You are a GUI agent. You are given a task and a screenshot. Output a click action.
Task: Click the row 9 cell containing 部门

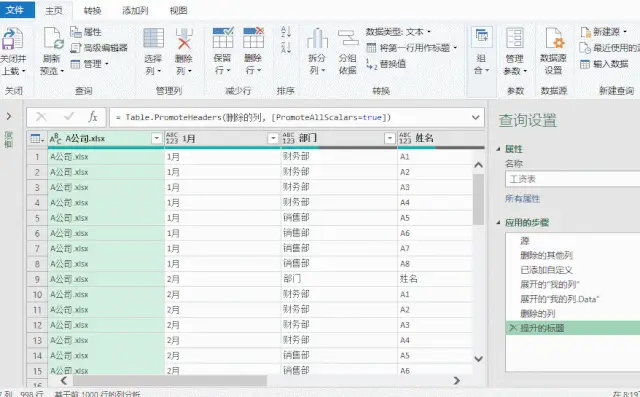[339, 279]
